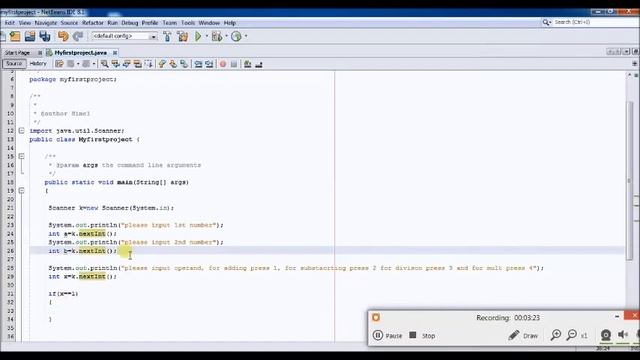Collapse the main method fold on line 19
640x360 pixels.
click(21, 191)
